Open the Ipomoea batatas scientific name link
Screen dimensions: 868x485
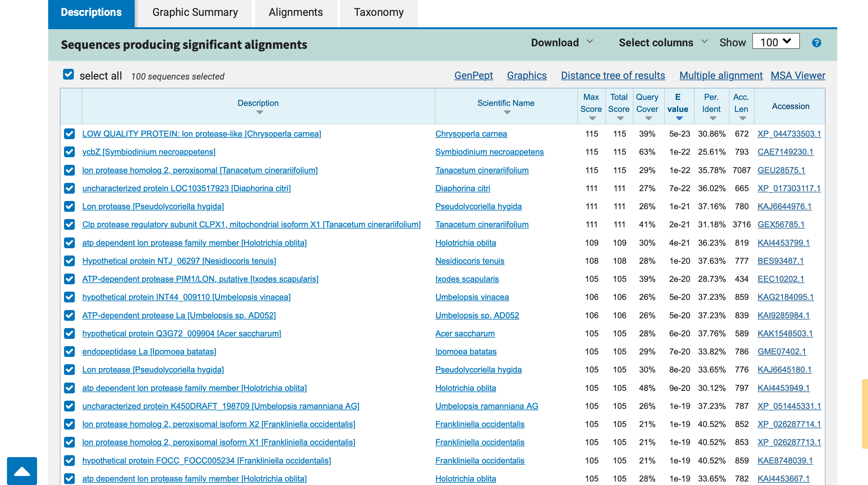click(466, 352)
